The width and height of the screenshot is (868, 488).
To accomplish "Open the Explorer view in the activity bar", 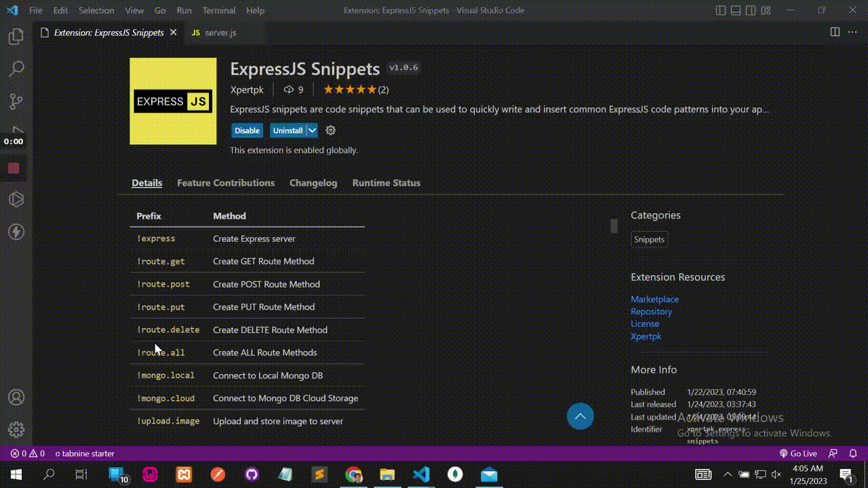I will coord(16,37).
